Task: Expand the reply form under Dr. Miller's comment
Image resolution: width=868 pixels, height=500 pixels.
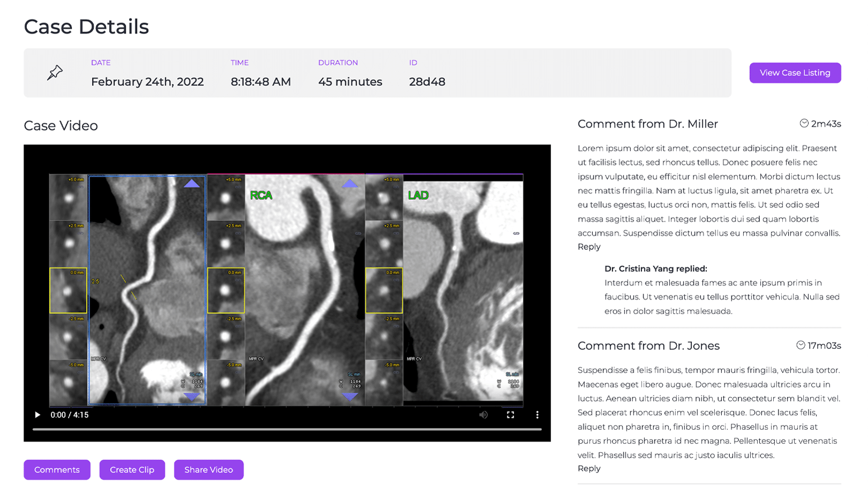Action: pyautogui.click(x=588, y=247)
